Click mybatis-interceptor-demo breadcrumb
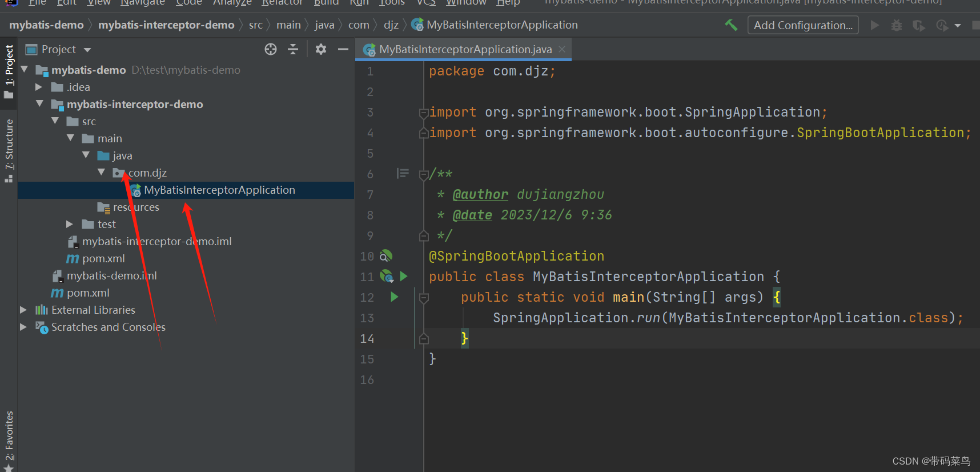 166,25
